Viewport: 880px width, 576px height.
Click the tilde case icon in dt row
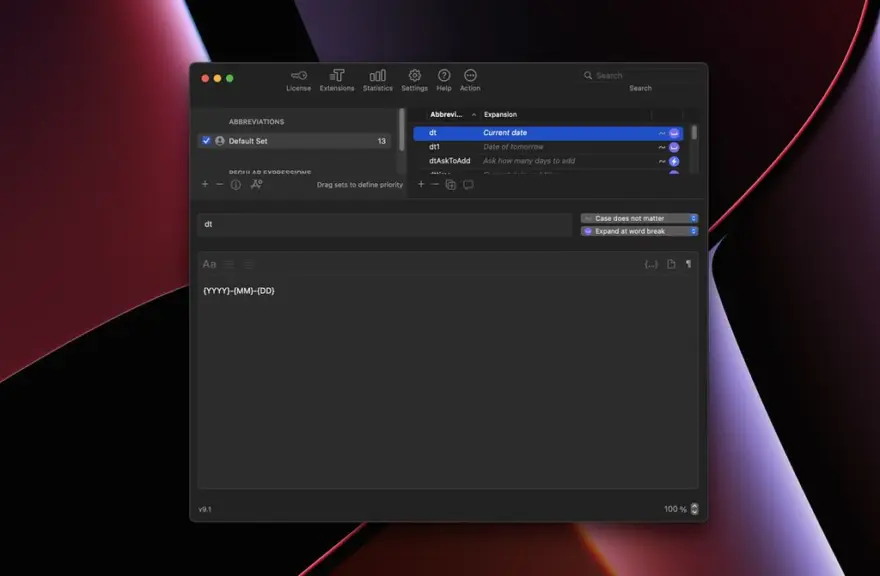662,133
